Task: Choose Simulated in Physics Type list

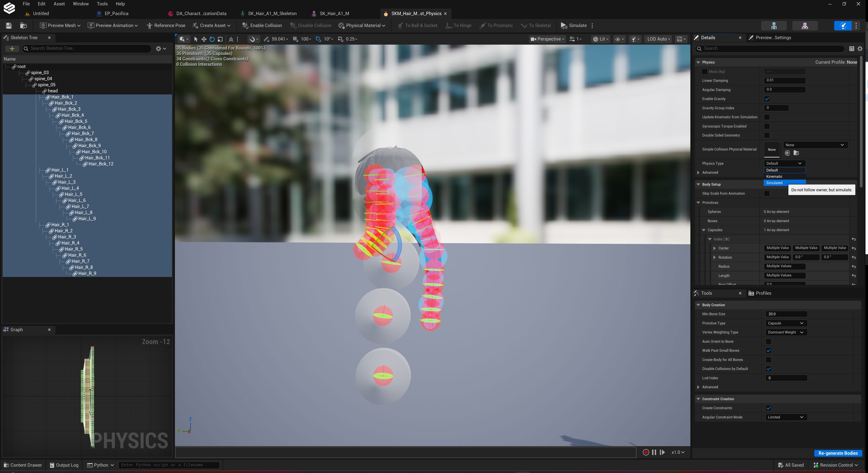Action: click(x=784, y=183)
